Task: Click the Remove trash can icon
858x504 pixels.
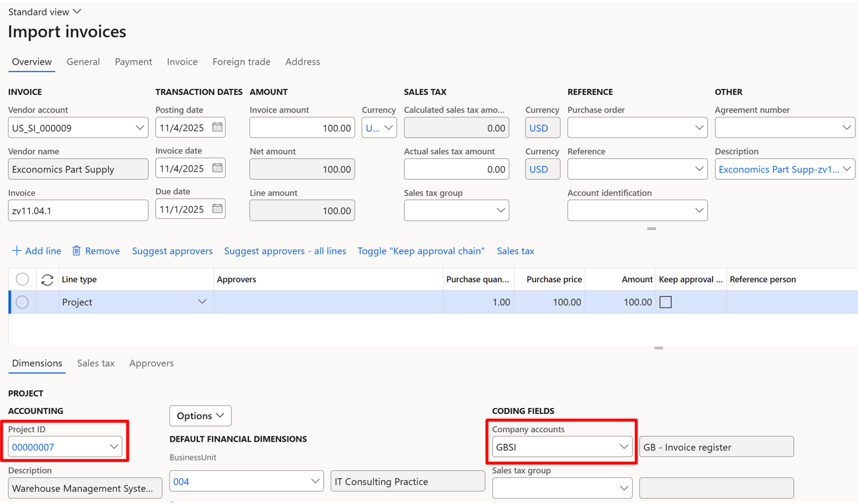Action: click(x=76, y=251)
